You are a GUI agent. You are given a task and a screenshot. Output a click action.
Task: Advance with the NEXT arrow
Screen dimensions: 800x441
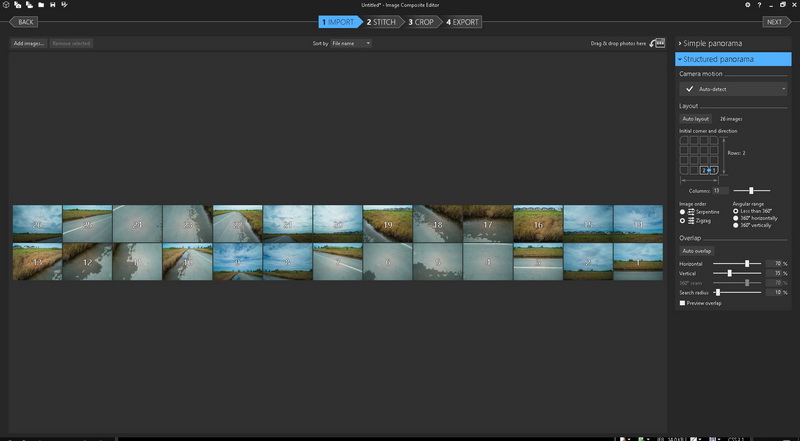coord(774,21)
